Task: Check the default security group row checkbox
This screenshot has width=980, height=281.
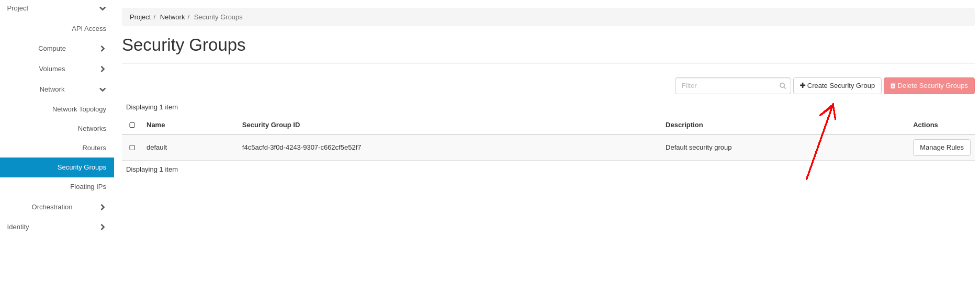Action: [132, 148]
